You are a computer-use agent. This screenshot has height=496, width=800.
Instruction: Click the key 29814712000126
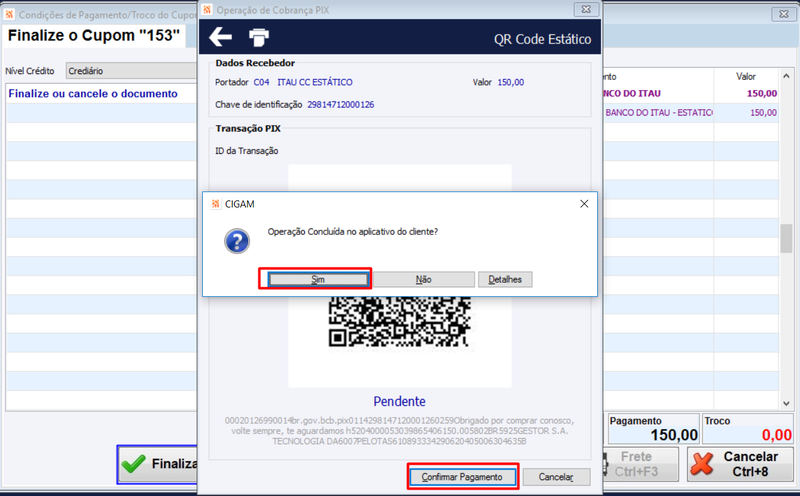point(340,105)
